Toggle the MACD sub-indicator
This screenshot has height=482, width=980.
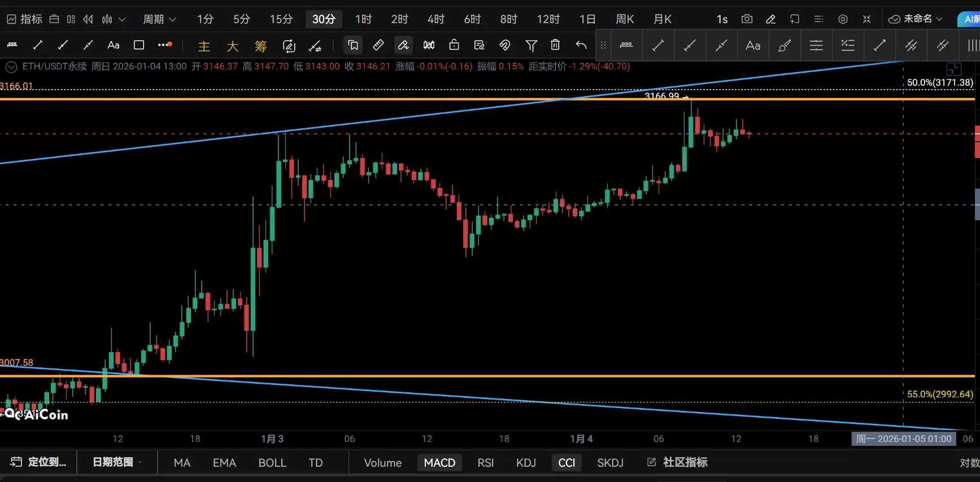tap(439, 463)
